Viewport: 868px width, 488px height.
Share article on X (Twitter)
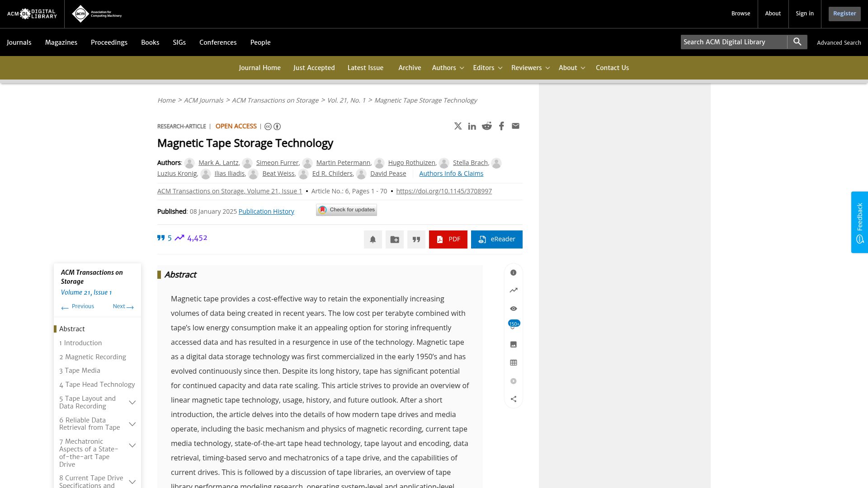458,126
